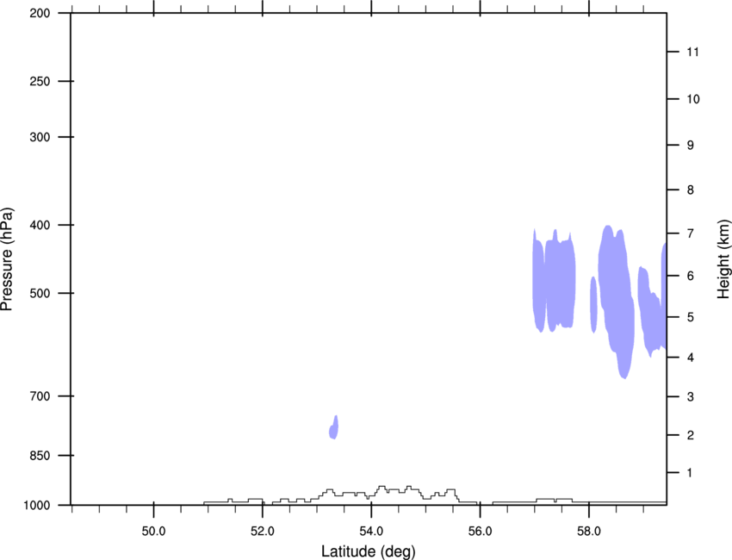Pick the 7 km height label
The image size is (732, 560).
pyautogui.click(x=691, y=233)
